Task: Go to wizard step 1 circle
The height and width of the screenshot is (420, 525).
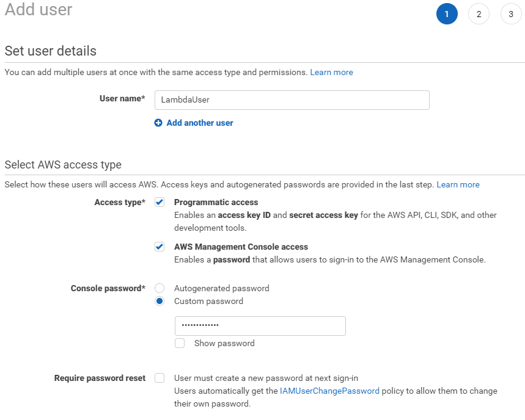Action: (447, 14)
